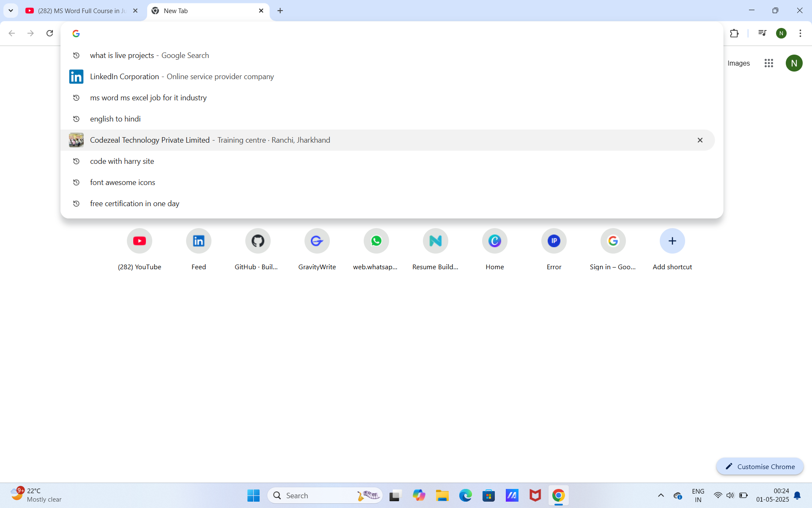Open the tab search dropdown arrow

11,11
